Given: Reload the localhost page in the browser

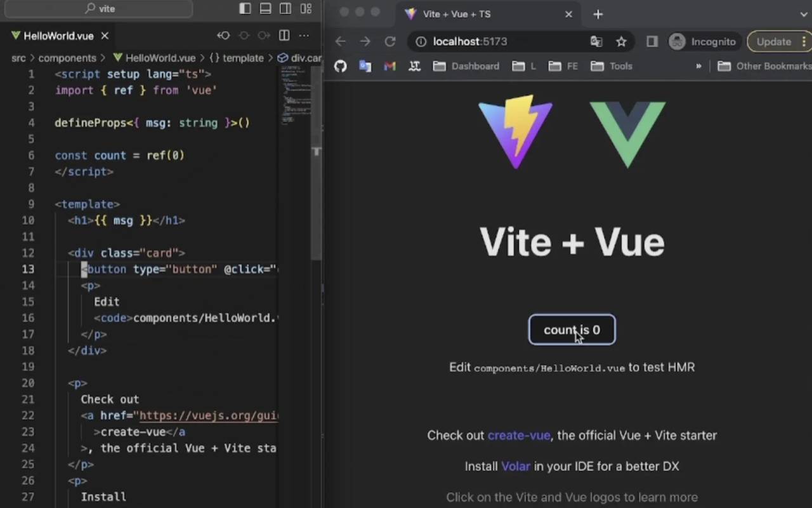Looking at the screenshot, I should tap(390, 42).
